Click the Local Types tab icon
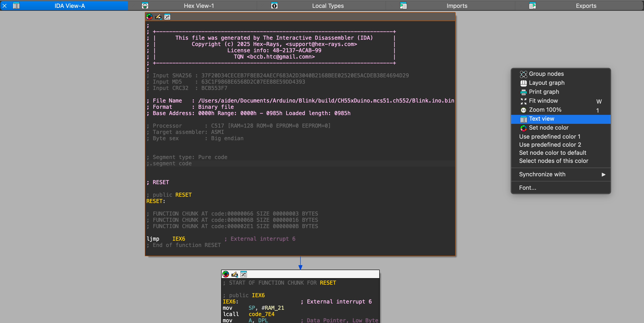Screen dimensions: 644x323 pos(274,6)
